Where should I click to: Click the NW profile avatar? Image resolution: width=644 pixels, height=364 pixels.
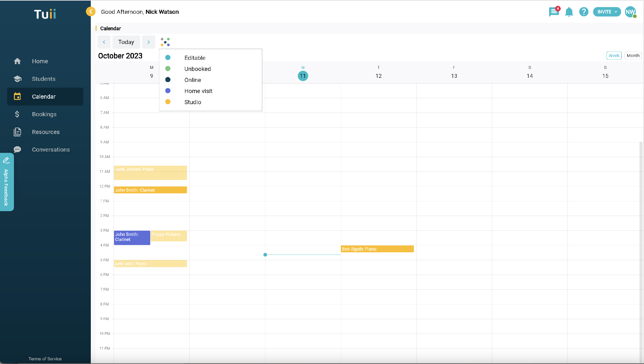pyautogui.click(x=630, y=12)
